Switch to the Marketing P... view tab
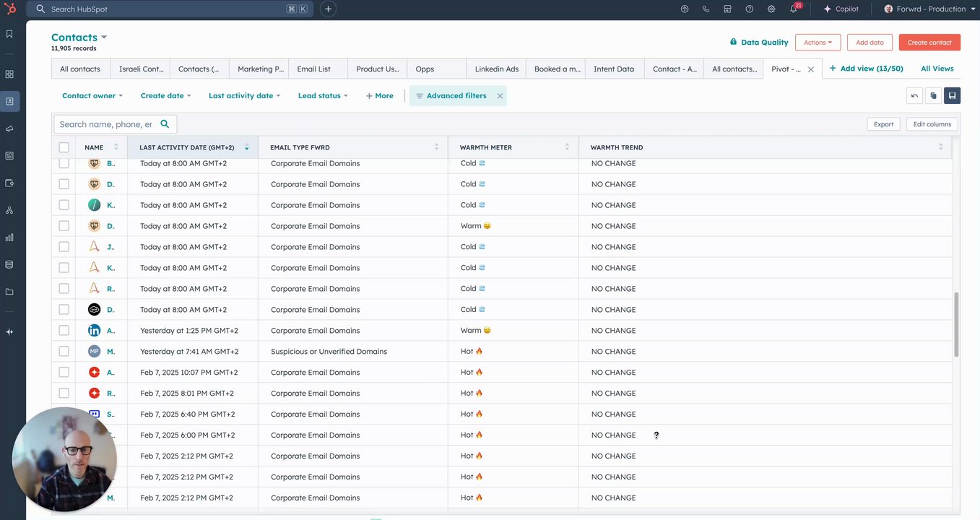Viewport: 980px width, 520px height. (259, 69)
